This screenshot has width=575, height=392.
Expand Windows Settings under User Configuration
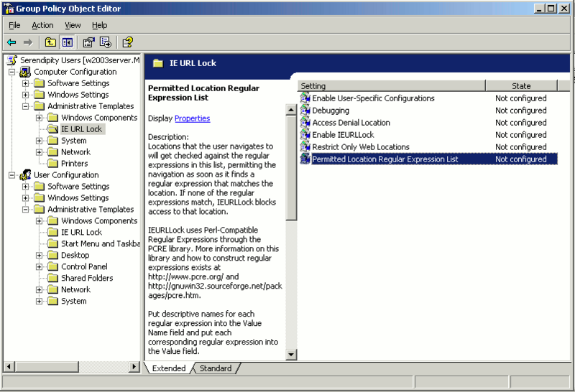[25, 198]
